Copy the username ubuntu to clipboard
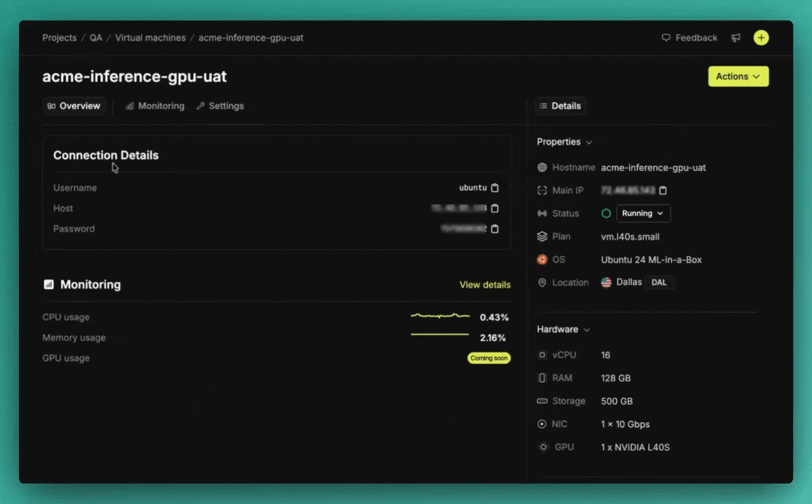This screenshot has width=812, height=504. coord(495,188)
